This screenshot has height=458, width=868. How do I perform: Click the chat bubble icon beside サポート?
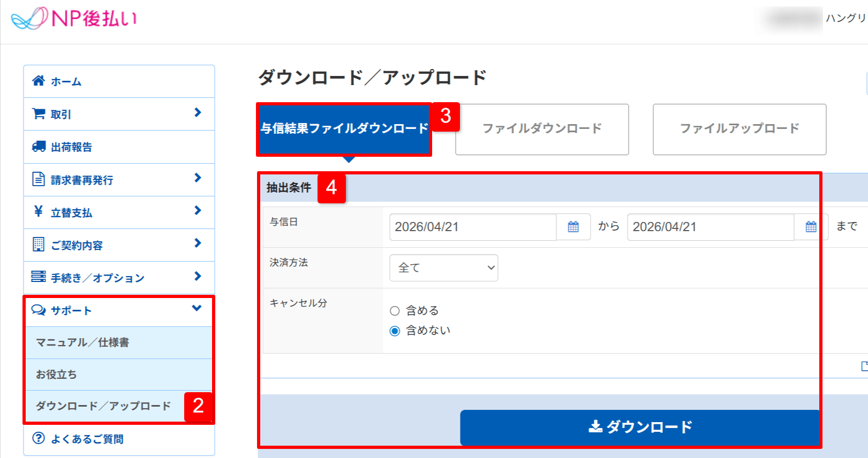coord(39,310)
